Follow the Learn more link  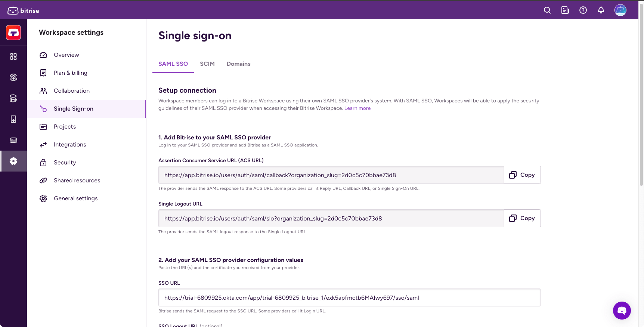(x=357, y=108)
